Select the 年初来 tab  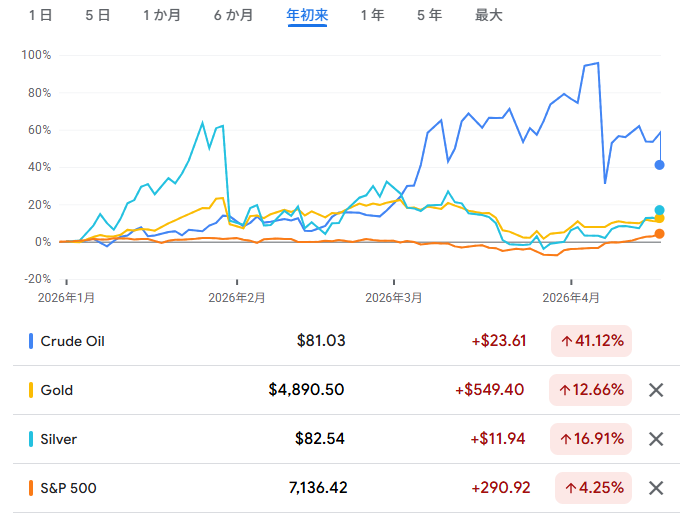pos(307,15)
